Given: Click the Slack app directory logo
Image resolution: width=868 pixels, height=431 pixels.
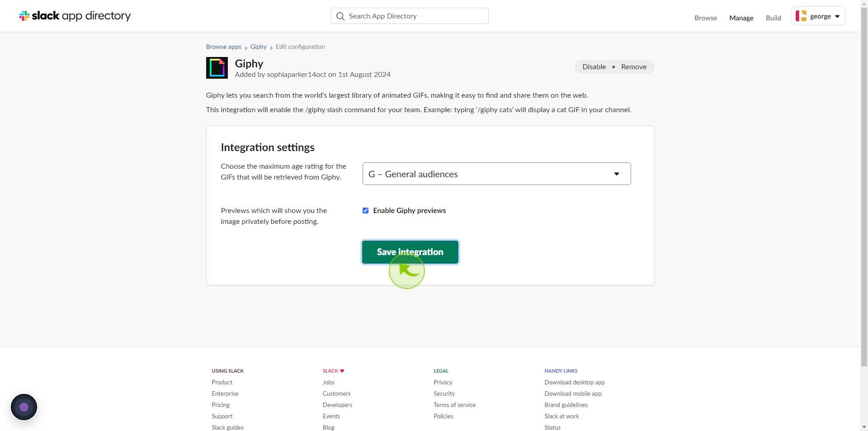Looking at the screenshot, I should pyautogui.click(x=75, y=16).
